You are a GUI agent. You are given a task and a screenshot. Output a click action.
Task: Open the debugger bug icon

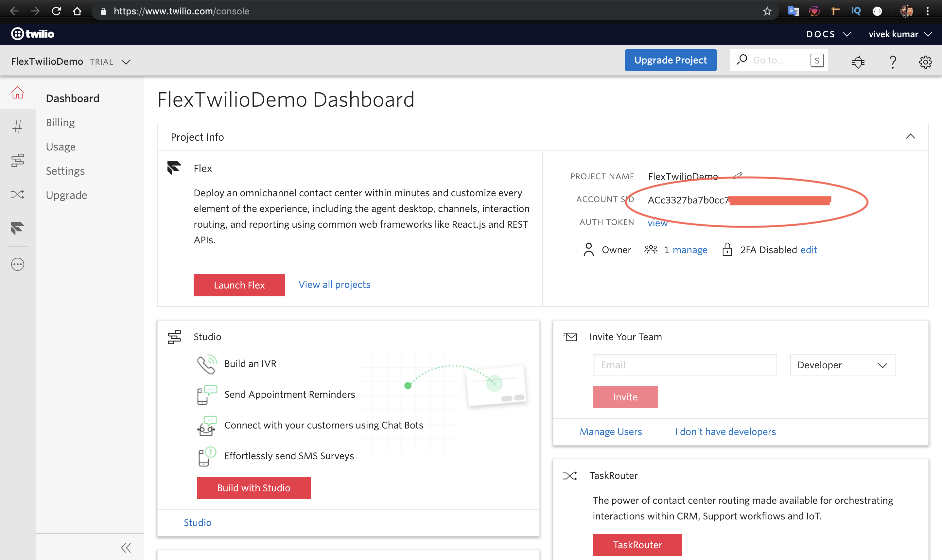(x=858, y=61)
